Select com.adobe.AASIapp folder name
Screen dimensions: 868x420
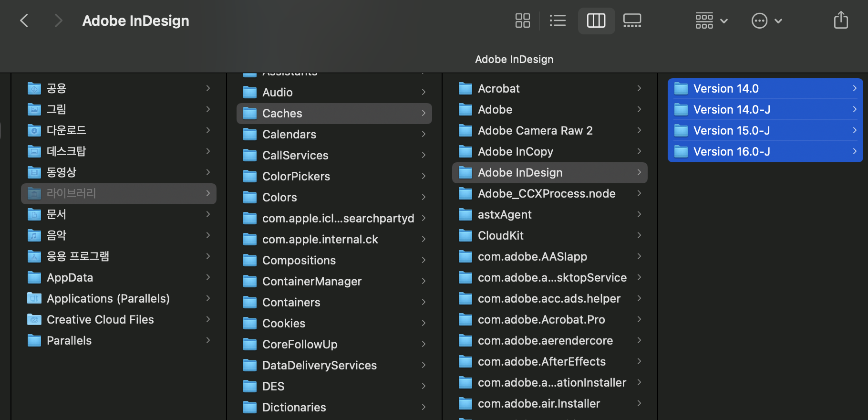click(532, 256)
